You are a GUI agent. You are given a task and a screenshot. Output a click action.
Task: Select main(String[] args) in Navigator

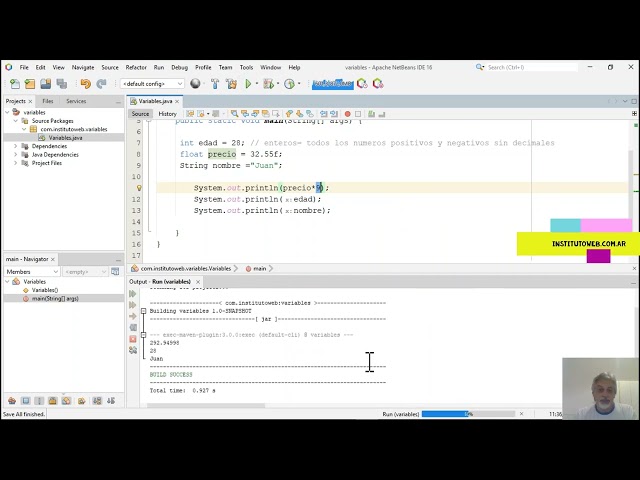(x=55, y=298)
